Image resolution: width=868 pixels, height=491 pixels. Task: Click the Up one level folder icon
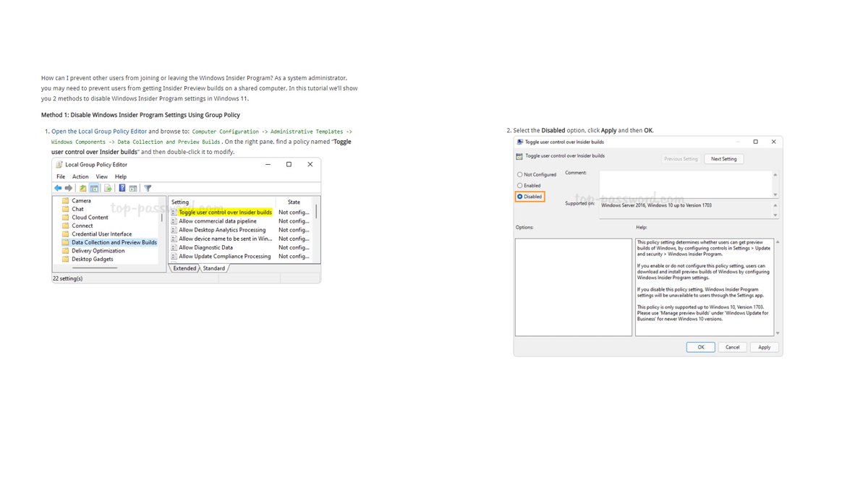83,188
